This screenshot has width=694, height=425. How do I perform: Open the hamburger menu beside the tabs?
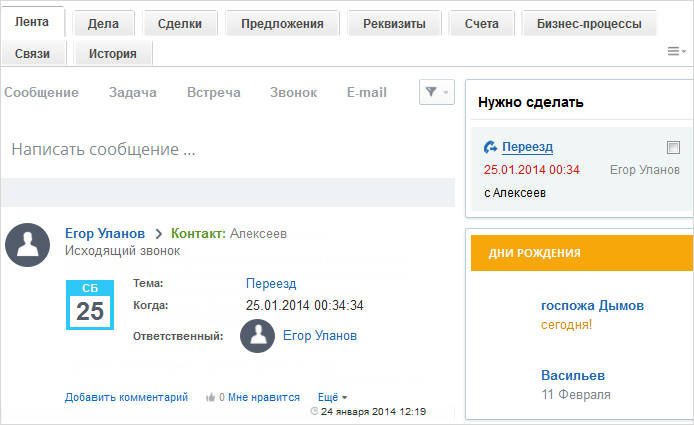(x=676, y=51)
